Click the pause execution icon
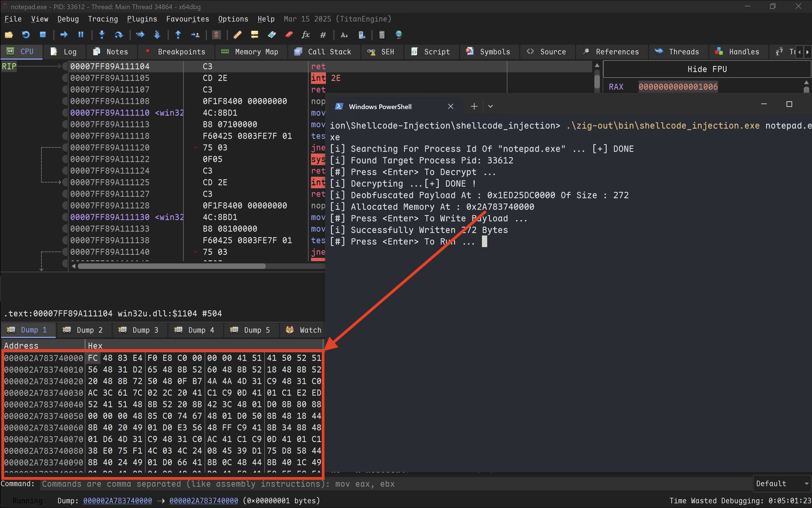812x508 pixels. (x=81, y=35)
